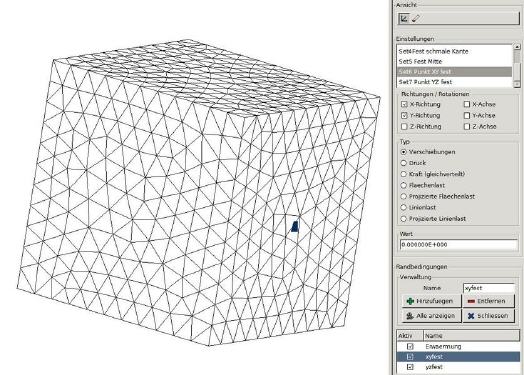
Task: Enable the Y-Achse rotation checkbox
Action: [467, 115]
